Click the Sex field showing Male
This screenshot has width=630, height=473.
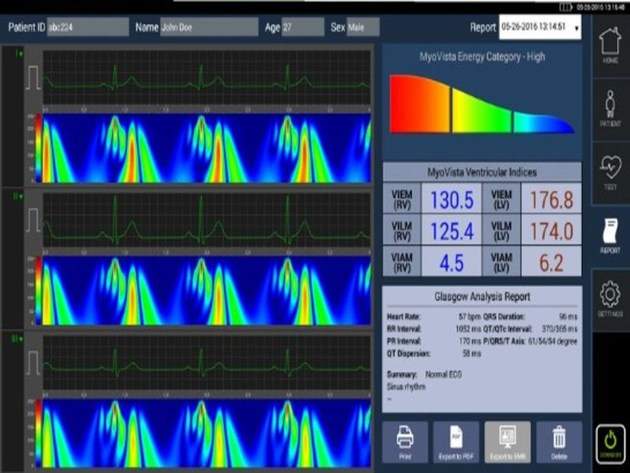pyautogui.click(x=362, y=28)
